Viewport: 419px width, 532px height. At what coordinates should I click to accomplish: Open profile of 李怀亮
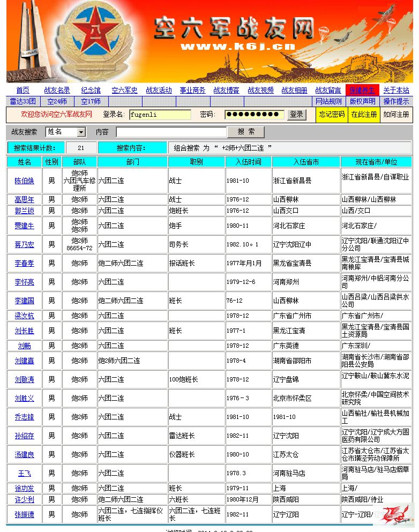coord(25,282)
